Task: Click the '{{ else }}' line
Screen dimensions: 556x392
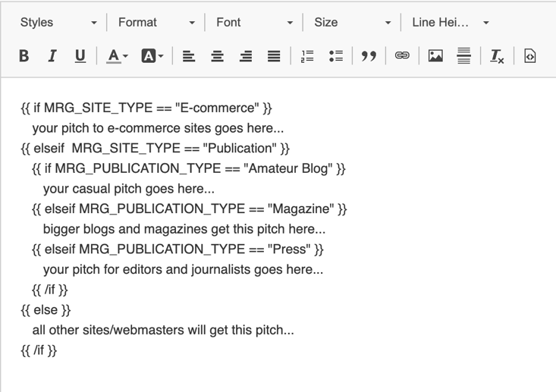Action: (46, 310)
